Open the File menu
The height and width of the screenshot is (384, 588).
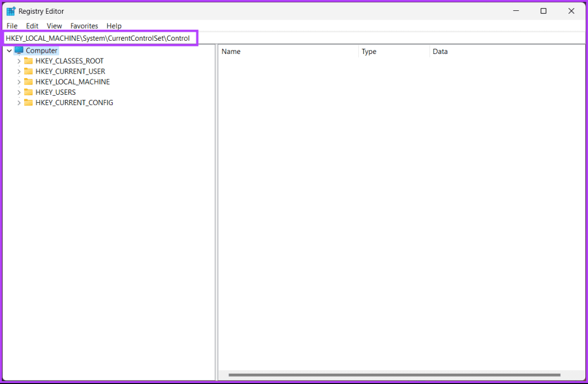(11, 26)
